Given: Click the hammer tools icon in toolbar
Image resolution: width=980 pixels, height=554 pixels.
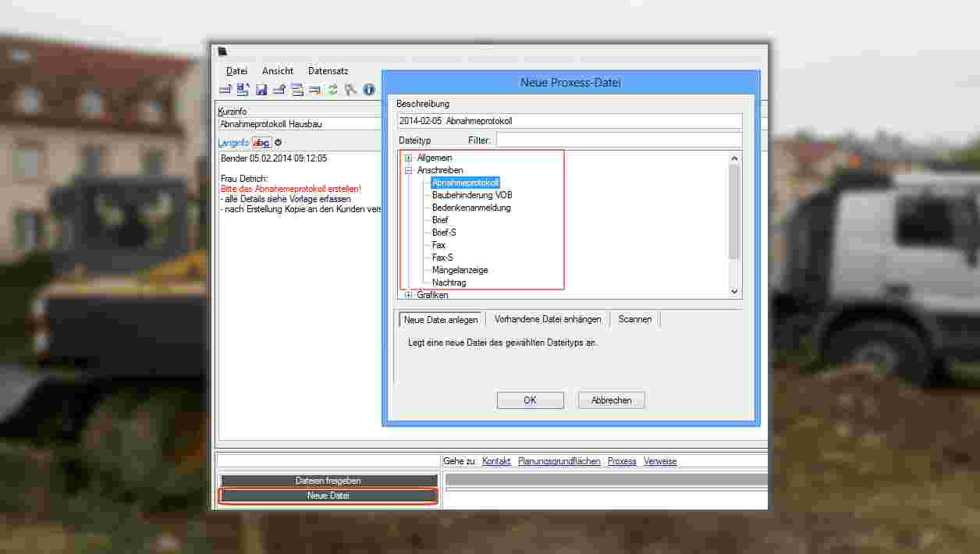Looking at the screenshot, I should [350, 90].
